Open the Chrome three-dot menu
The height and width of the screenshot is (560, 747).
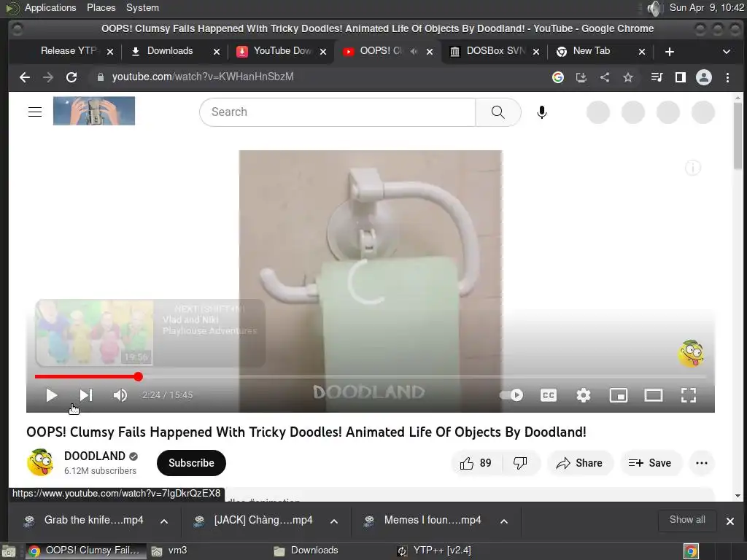tap(727, 77)
